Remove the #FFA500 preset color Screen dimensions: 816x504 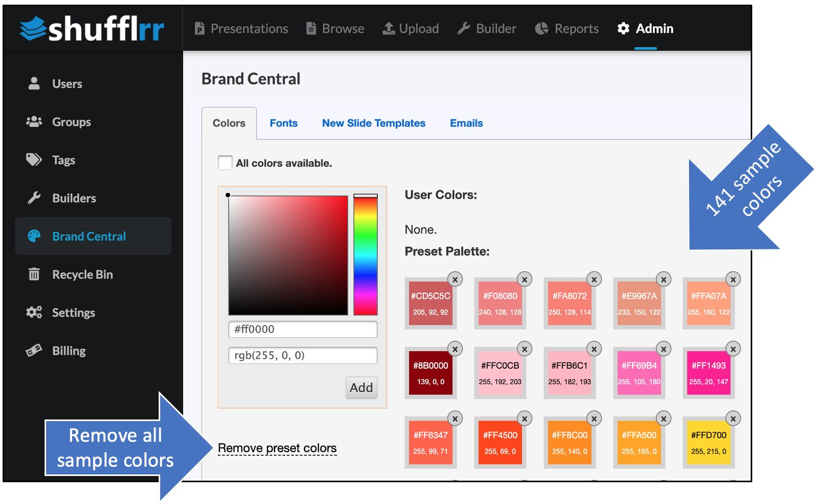pyautogui.click(x=664, y=418)
